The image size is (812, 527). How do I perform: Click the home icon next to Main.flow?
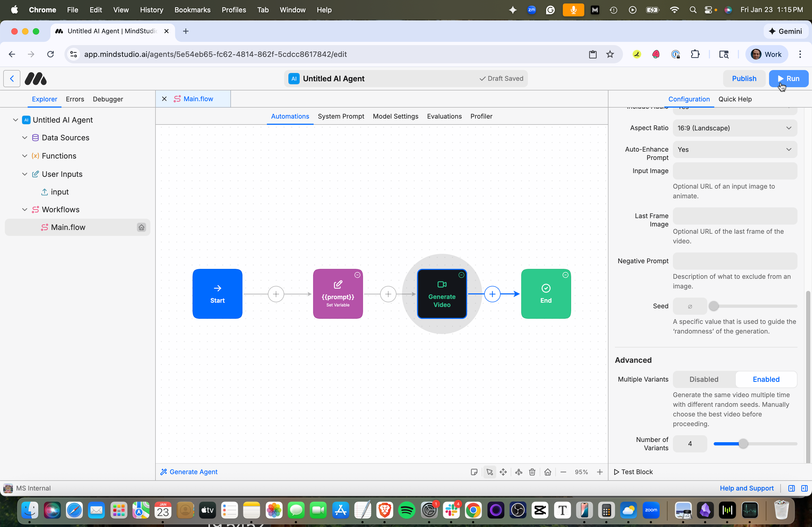coord(141,227)
